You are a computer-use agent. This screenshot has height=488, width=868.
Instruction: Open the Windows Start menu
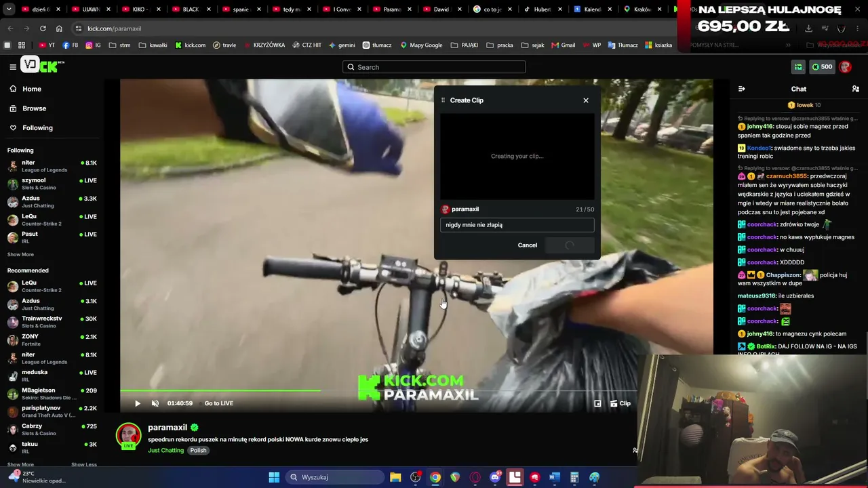274,477
